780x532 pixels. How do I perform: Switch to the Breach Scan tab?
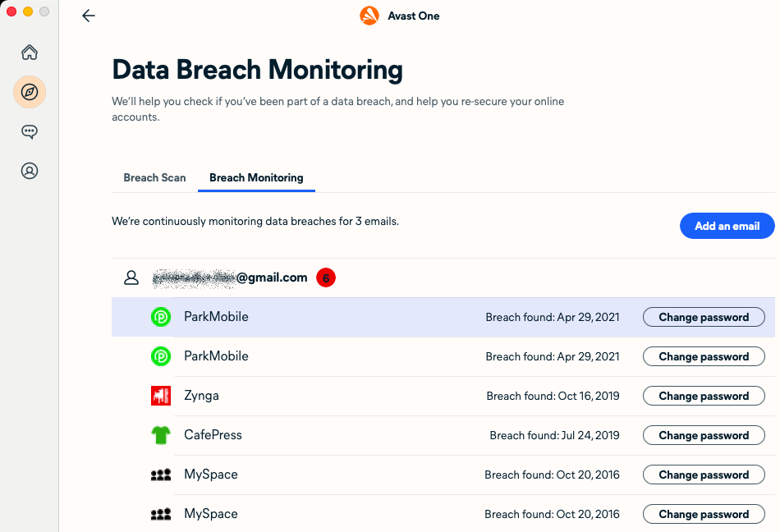point(154,177)
